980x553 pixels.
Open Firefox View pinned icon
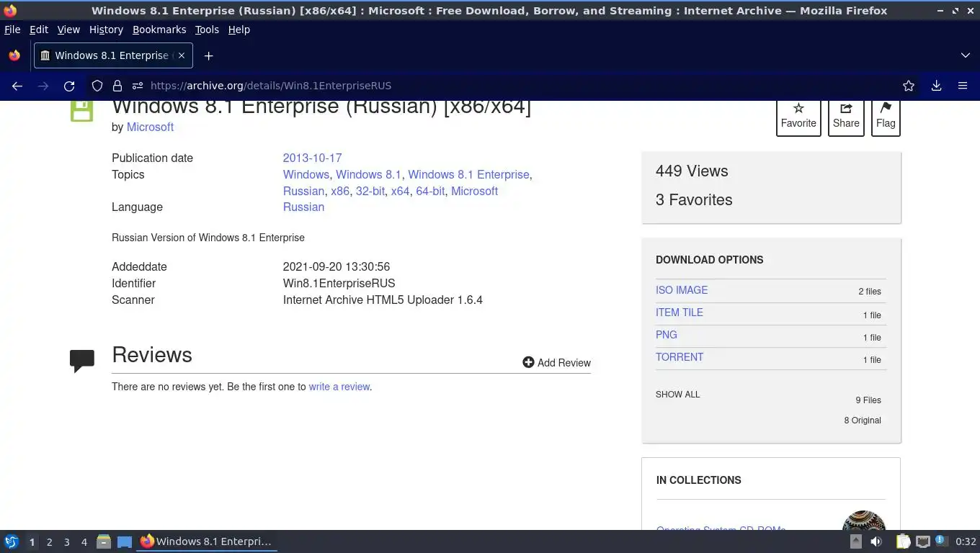point(14,55)
